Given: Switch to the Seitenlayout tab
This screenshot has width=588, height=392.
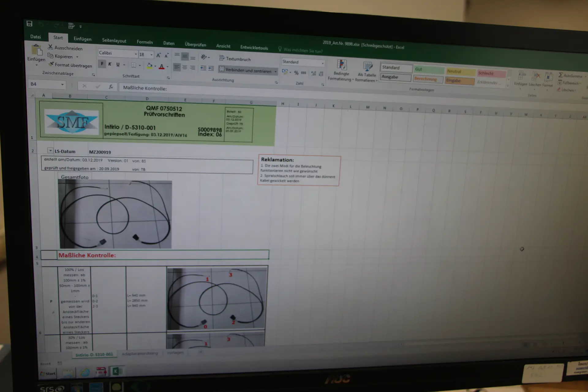Looking at the screenshot, I should (x=114, y=40).
